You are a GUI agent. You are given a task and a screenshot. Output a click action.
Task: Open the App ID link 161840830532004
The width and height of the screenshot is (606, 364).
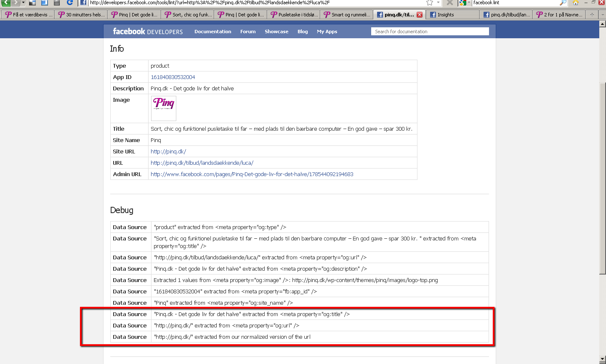(x=173, y=77)
